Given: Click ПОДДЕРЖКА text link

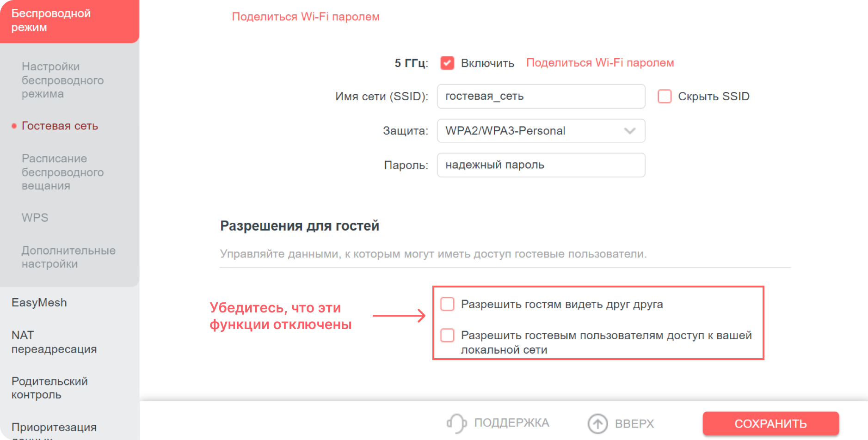Looking at the screenshot, I should (x=512, y=423).
